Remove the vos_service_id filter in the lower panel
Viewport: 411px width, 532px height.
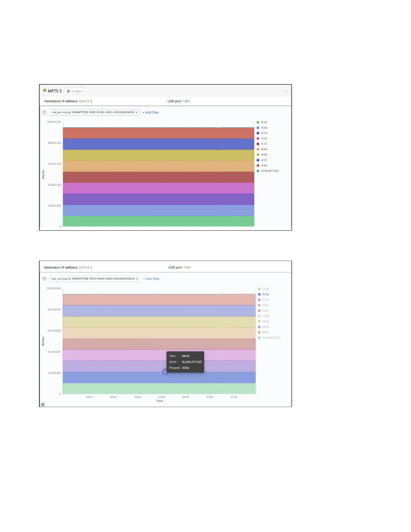point(137,279)
